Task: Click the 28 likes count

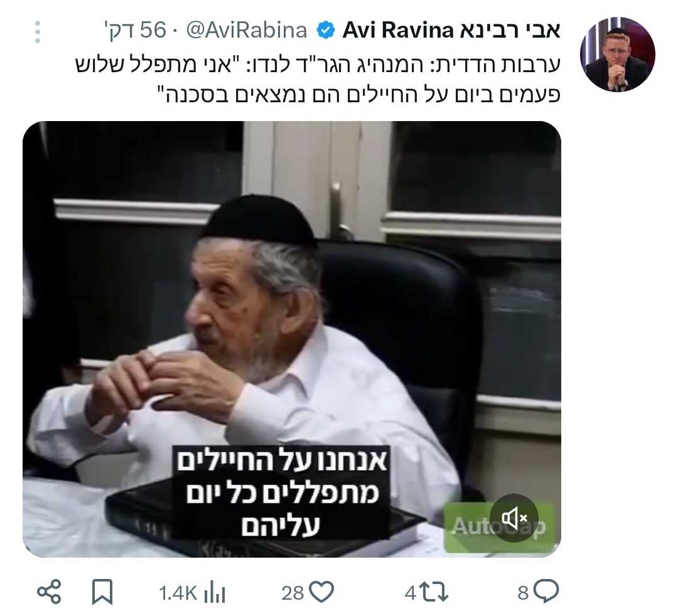Action: coord(293,593)
